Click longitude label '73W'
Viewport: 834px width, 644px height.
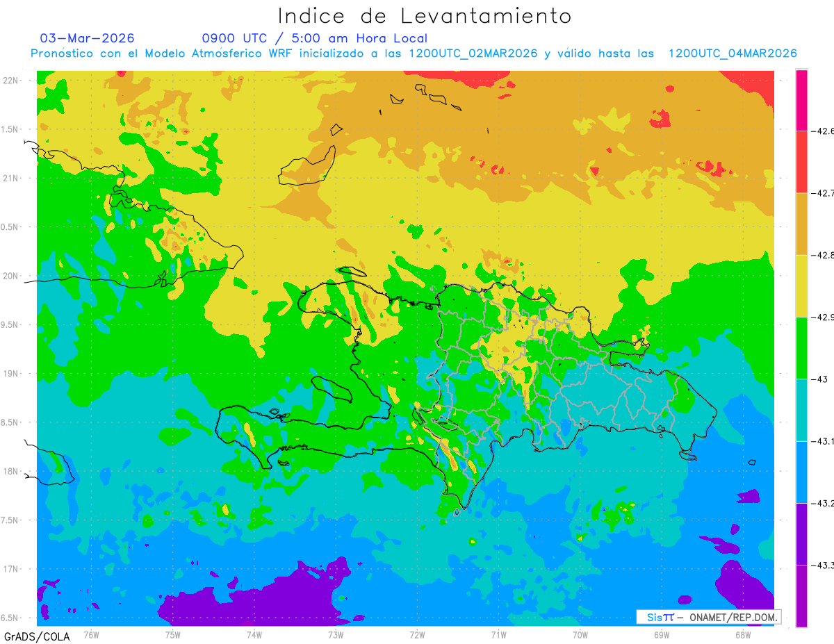(x=336, y=634)
